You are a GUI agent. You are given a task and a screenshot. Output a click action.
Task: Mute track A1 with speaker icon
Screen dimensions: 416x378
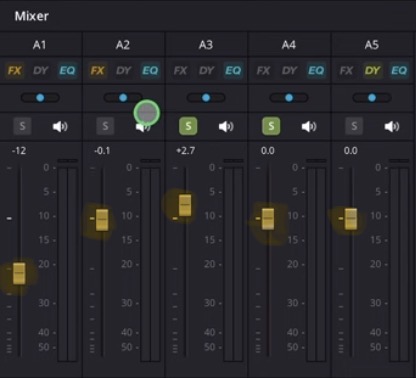(60, 126)
